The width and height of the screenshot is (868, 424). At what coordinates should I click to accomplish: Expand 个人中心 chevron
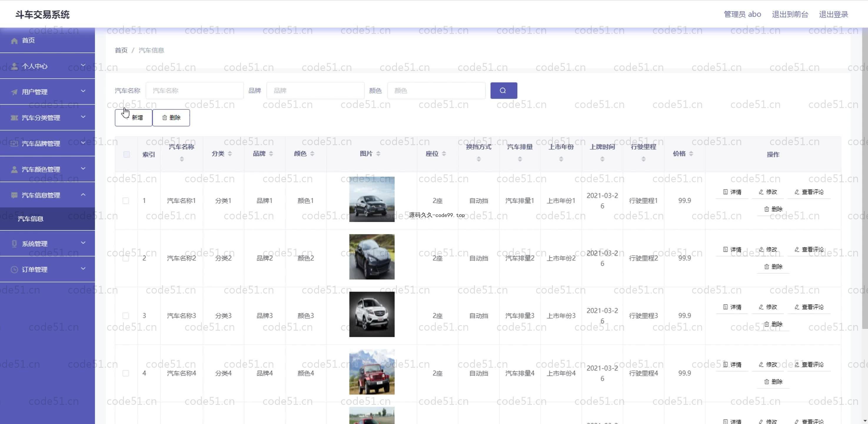(83, 65)
